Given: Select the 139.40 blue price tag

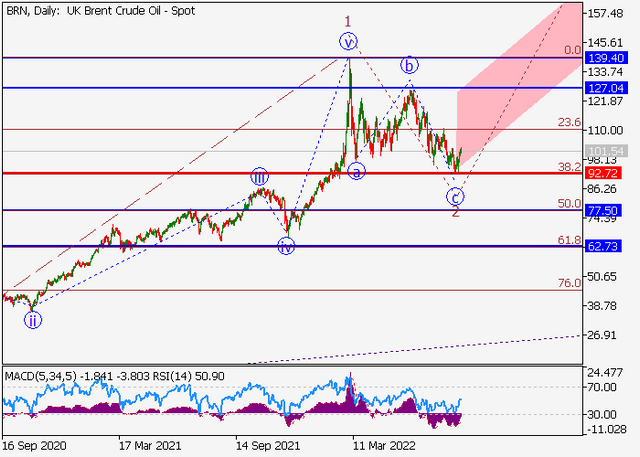Looking at the screenshot, I should (603, 58).
